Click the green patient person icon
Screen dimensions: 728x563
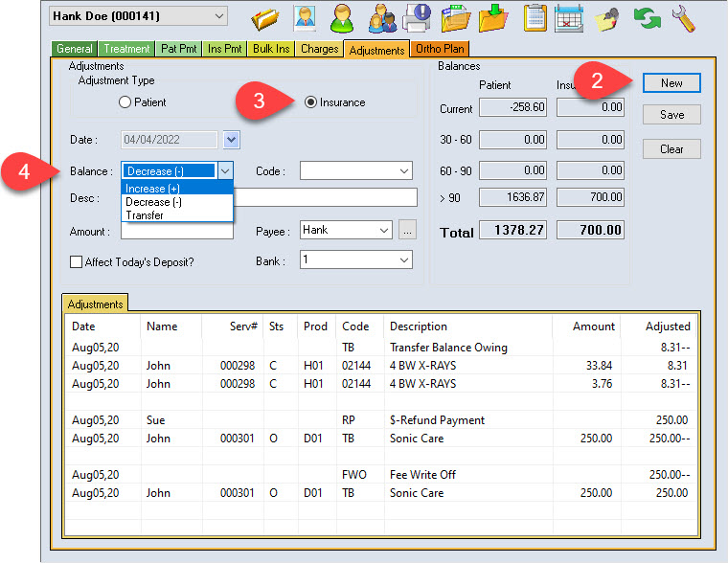click(x=342, y=18)
